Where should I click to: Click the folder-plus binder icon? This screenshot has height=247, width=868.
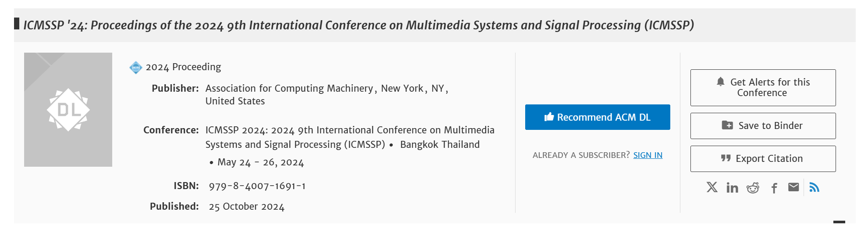[x=727, y=125]
